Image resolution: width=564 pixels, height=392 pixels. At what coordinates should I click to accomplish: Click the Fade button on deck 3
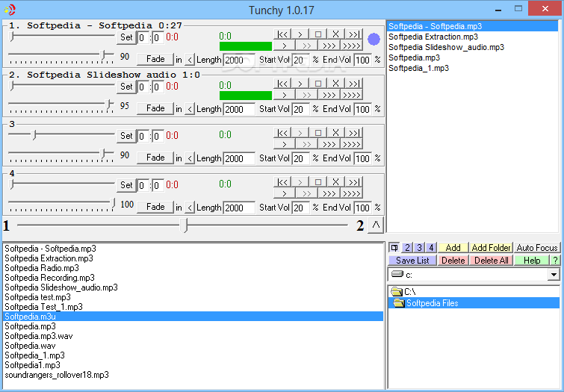155,158
